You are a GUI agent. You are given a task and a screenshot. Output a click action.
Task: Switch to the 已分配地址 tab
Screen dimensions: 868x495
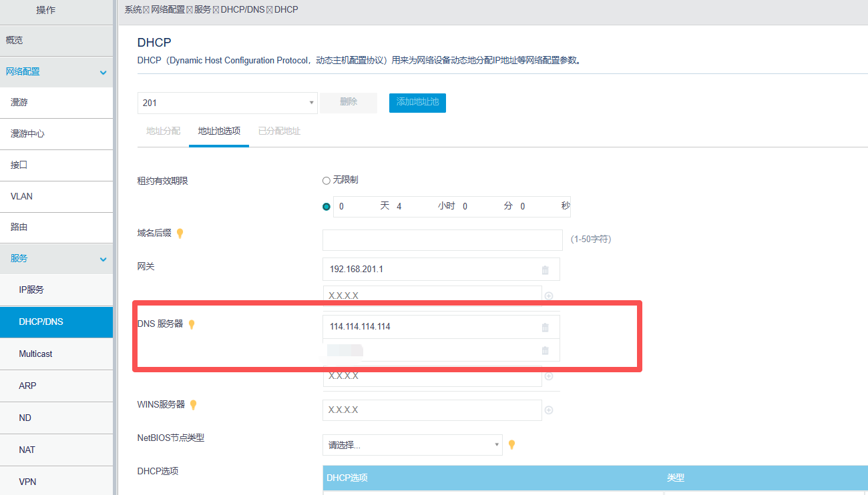pyautogui.click(x=279, y=131)
